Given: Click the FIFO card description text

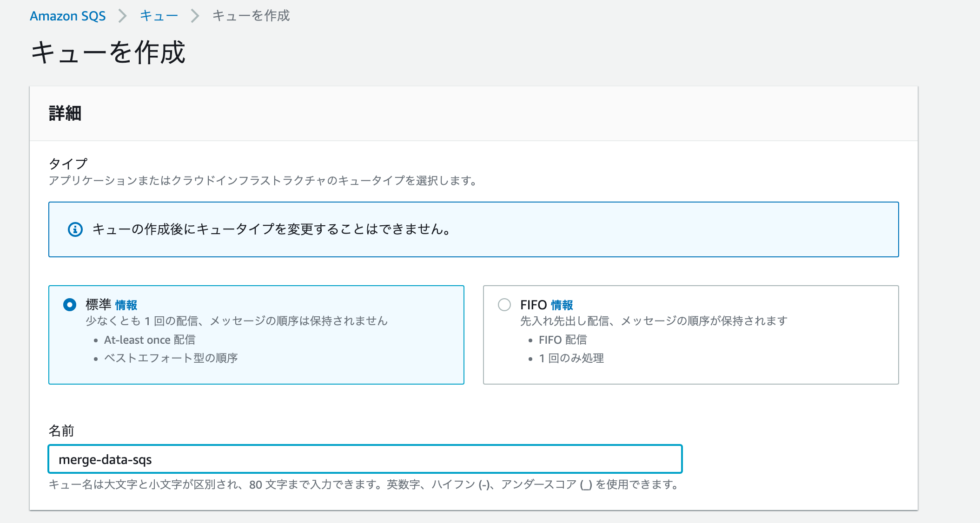Looking at the screenshot, I should click(654, 321).
